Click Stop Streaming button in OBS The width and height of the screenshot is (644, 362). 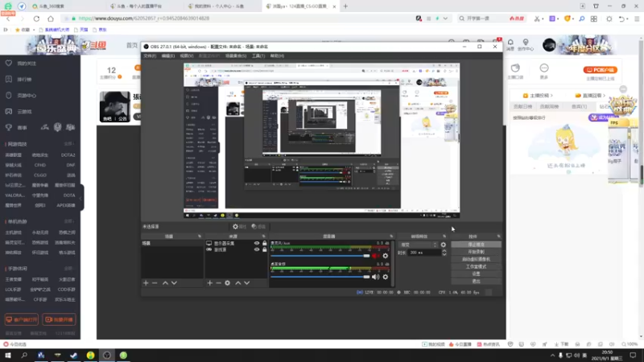tap(476, 245)
